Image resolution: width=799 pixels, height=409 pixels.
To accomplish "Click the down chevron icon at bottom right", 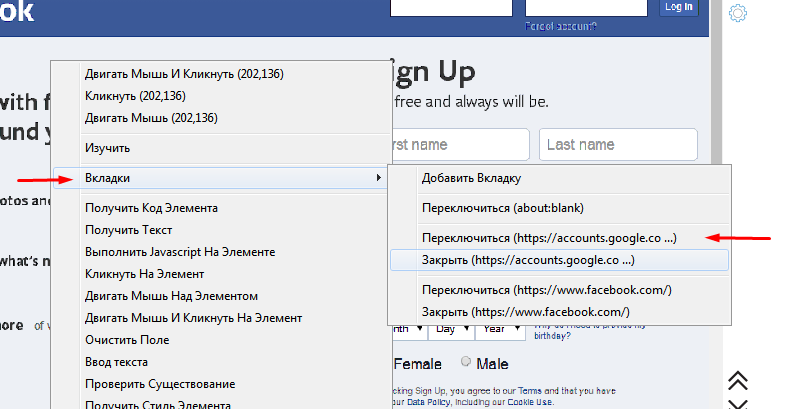I will (738, 403).
